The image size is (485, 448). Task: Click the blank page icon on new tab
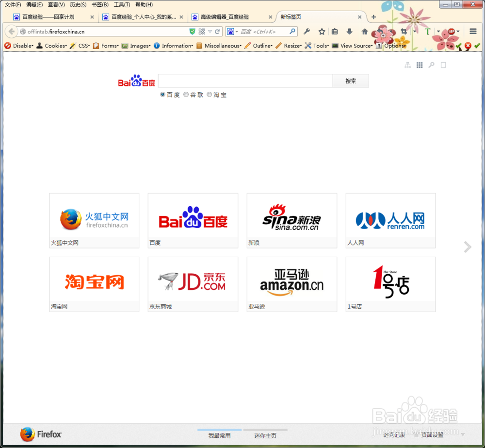click(x=443, y=65)
